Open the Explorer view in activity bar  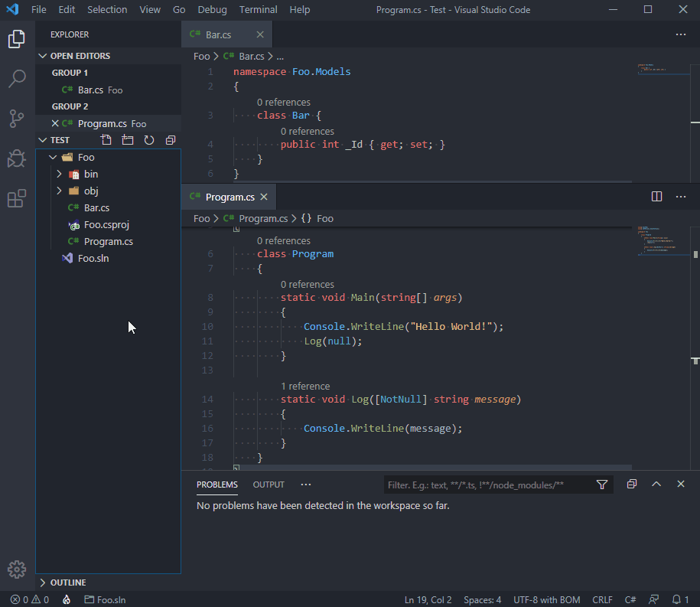coord(17,39)
